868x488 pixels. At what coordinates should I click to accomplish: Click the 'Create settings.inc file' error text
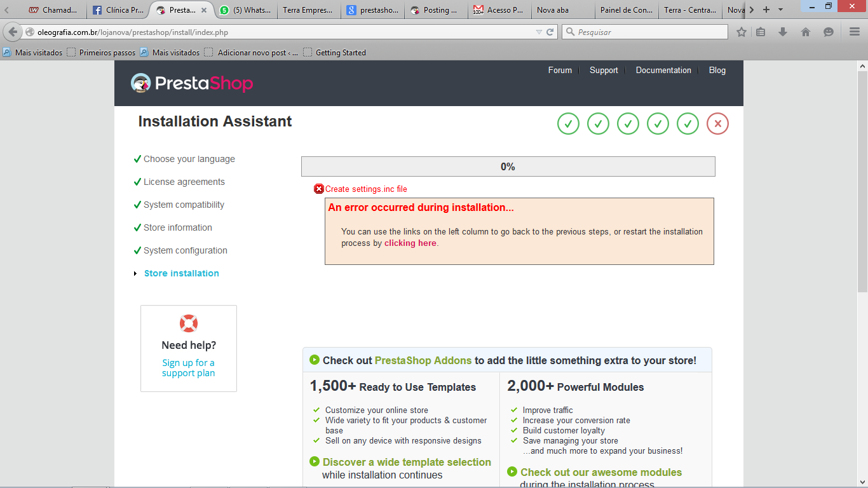coord(366,189)
